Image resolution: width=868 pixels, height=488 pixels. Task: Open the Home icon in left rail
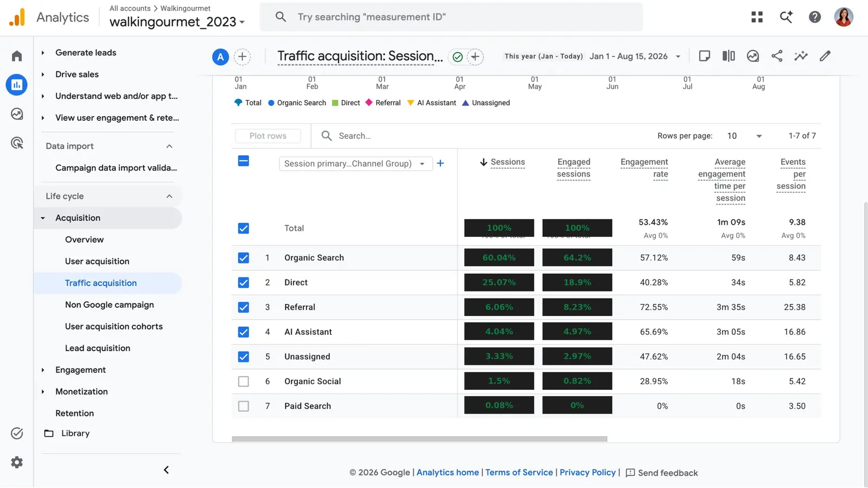[x=17, y=56]
